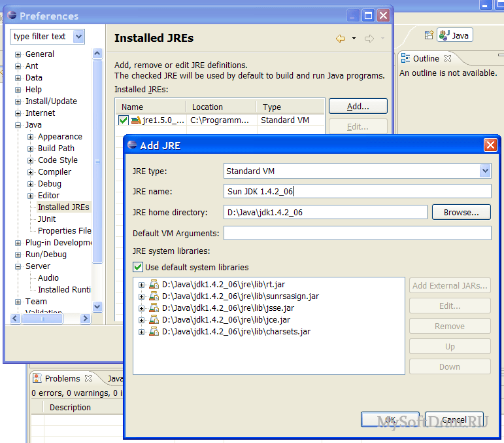Click in the JRE home directory field
504x443 pixels.
(326, 212)
